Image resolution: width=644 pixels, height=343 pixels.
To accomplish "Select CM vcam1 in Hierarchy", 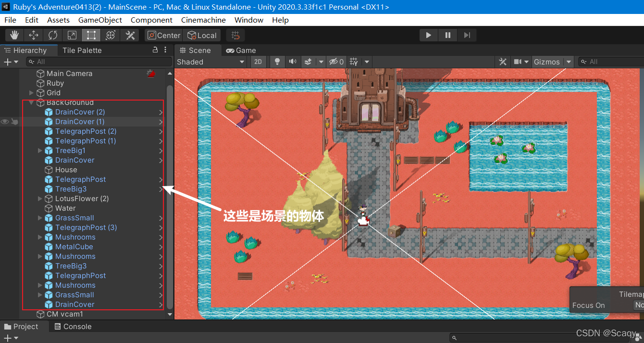I will [65, 314].
